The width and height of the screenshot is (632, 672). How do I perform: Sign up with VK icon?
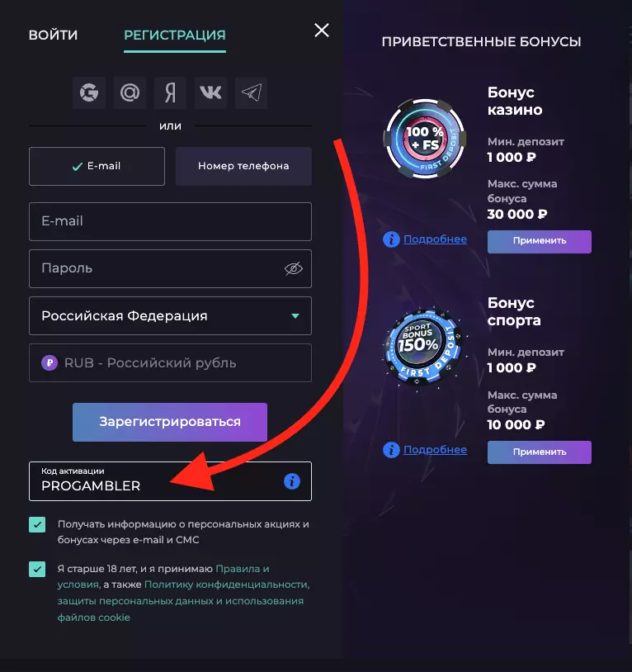point(210,93)
